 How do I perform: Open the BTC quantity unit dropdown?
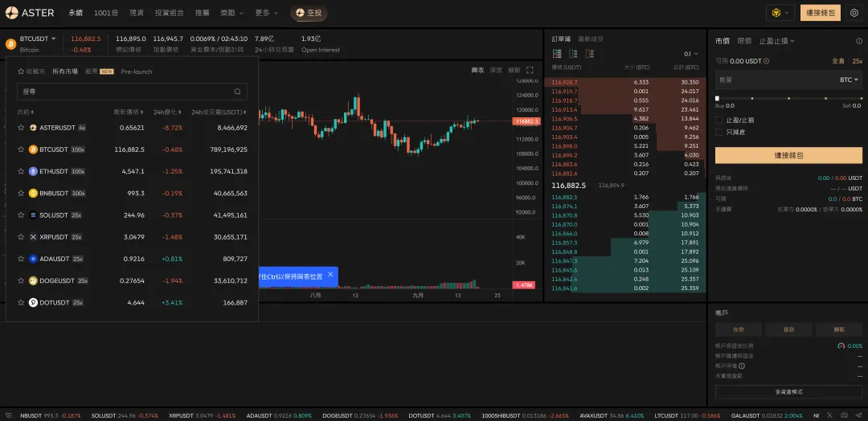coord(849,80)
